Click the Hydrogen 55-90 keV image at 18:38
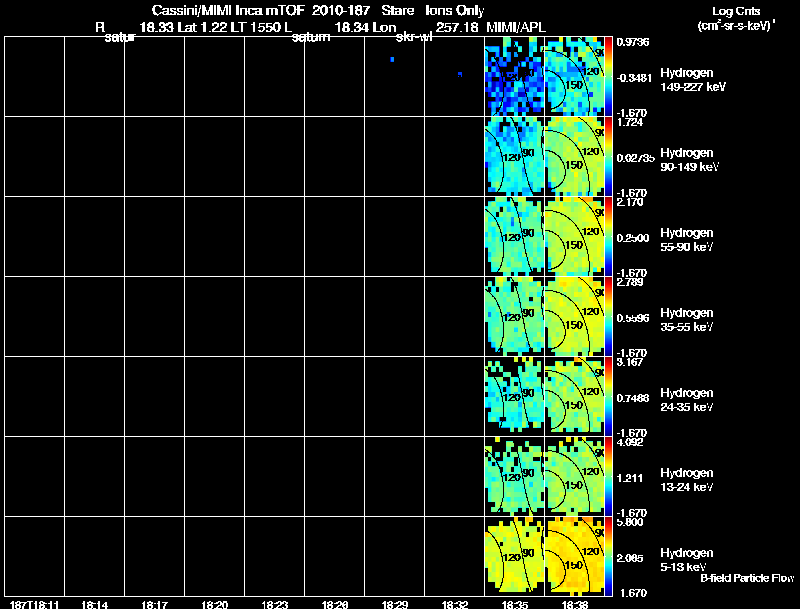 (574, 236)
